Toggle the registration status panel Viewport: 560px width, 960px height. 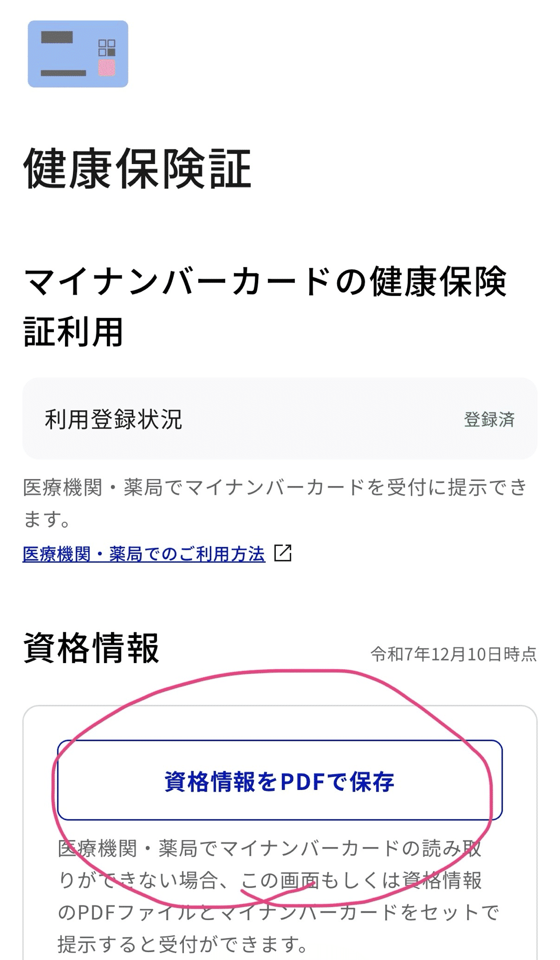[x=280, y=420]
